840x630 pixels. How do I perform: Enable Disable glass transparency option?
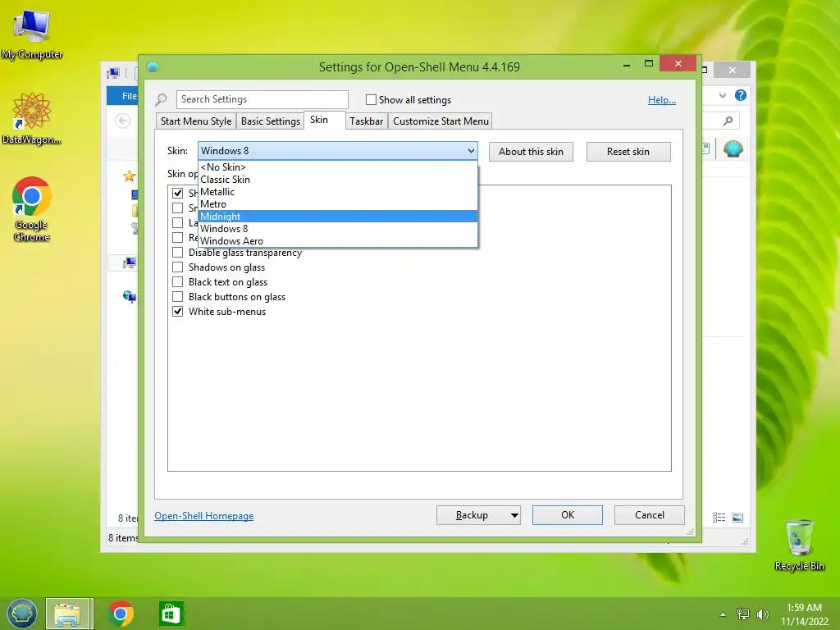pyautogui.click(x=177, y=253)
